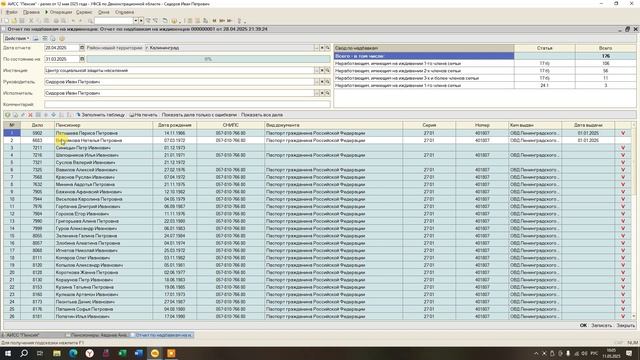Click the search field in main toolbar
This screenshot has width=640, height=360.
pos(114,20)
